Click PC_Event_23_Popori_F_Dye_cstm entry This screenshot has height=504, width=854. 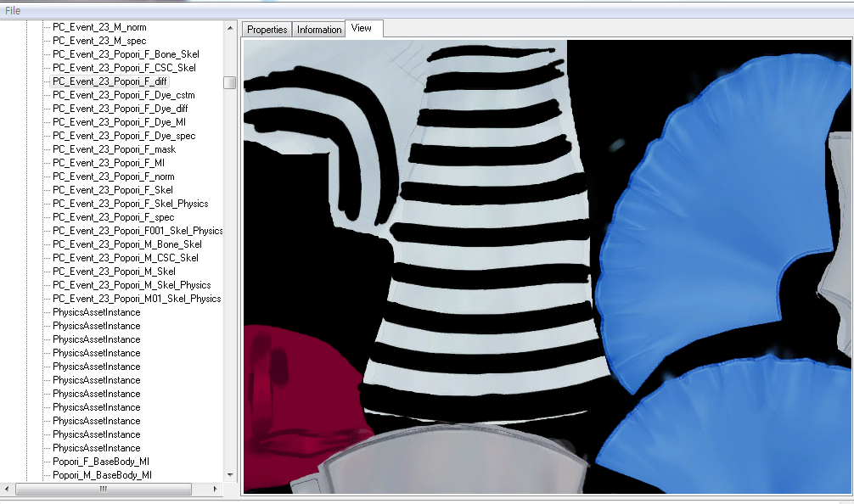click(x=123, y=95)
